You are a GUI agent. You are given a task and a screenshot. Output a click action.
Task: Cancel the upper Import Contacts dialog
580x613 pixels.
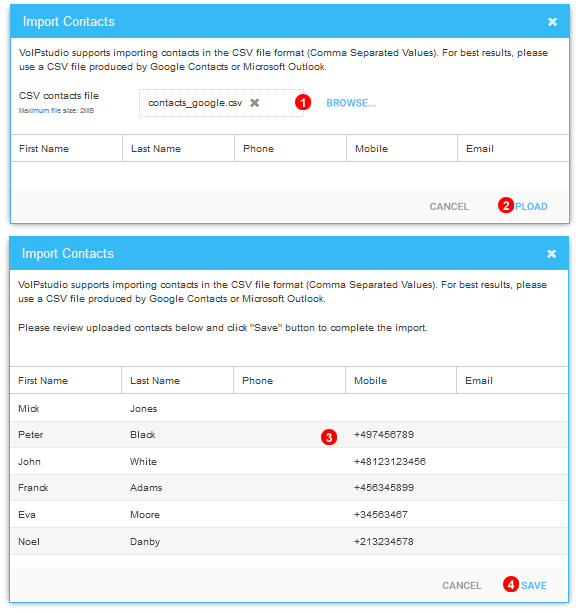click(449, 206)
